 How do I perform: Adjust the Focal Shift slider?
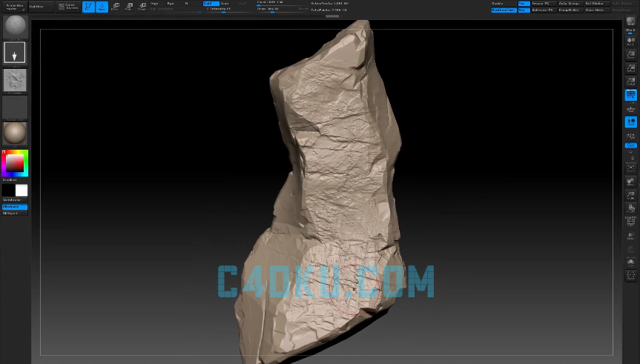[x=282, y=3]
